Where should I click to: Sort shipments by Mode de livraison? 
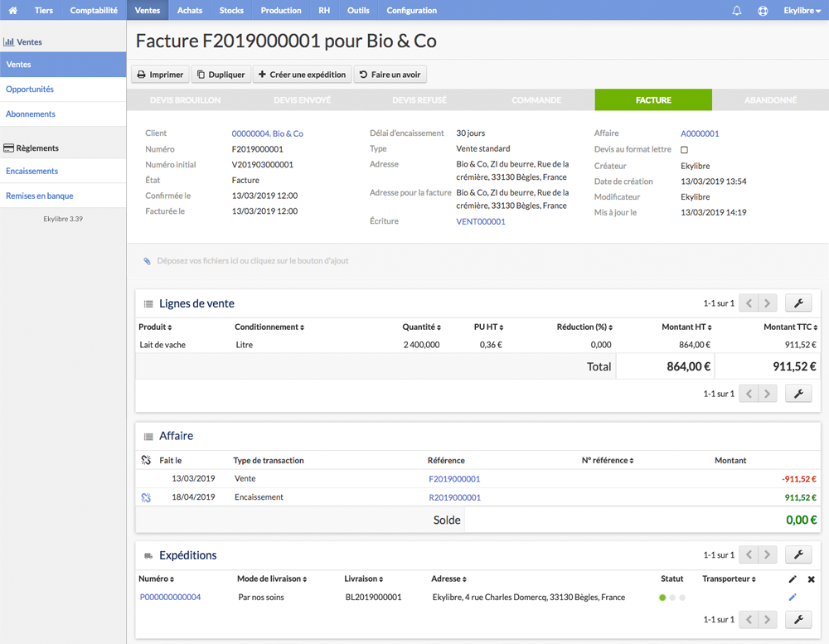coord(272,579)
